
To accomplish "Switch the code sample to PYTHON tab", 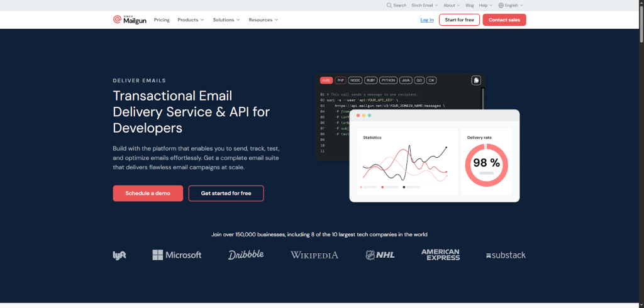I will click(x=388, y=80).
